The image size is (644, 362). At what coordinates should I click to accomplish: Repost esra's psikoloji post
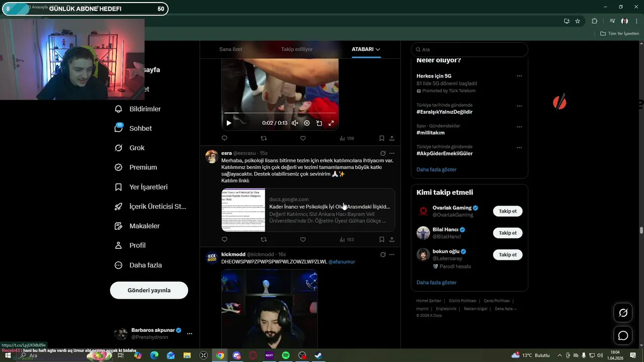click(264, 239)
